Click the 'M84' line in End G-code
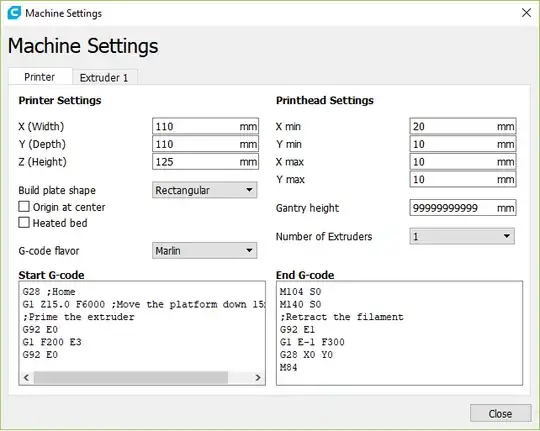The image size is (540, 431). [x=289, y=367]
